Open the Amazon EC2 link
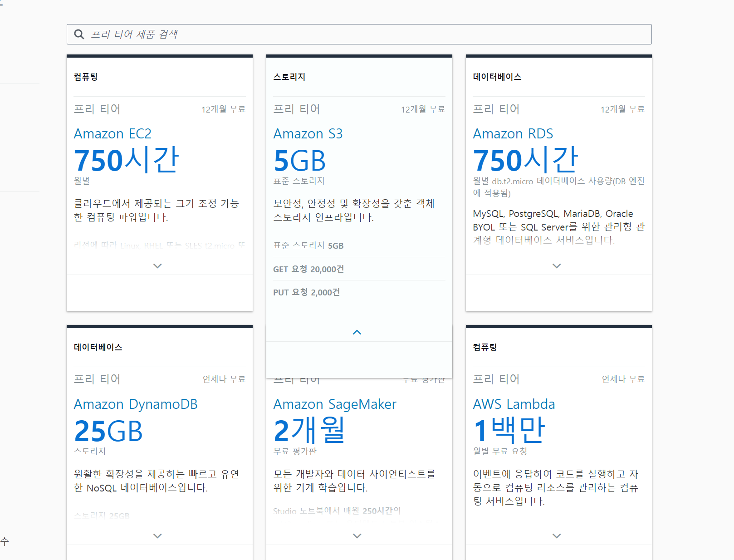 [x=113, y=134]
